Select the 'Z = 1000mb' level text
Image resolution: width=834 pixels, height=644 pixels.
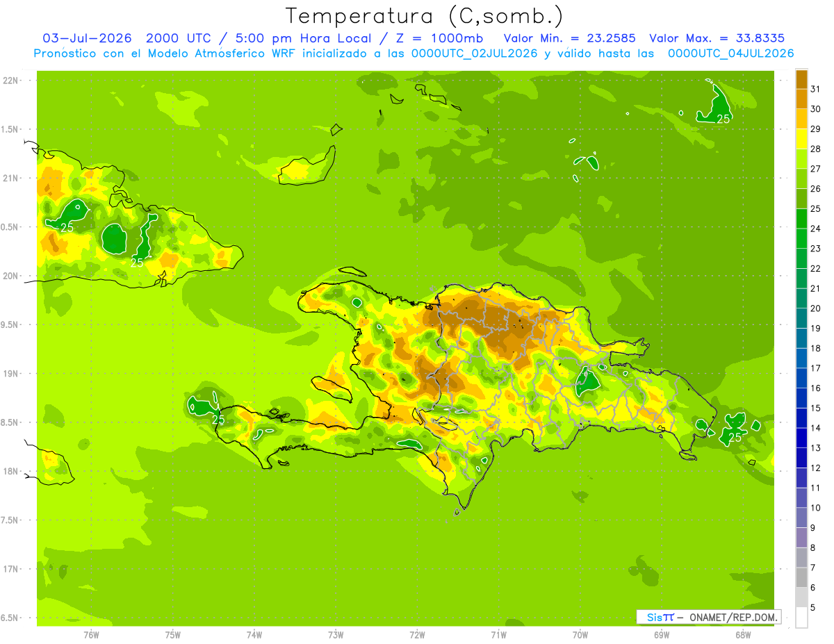click(441, 38)
